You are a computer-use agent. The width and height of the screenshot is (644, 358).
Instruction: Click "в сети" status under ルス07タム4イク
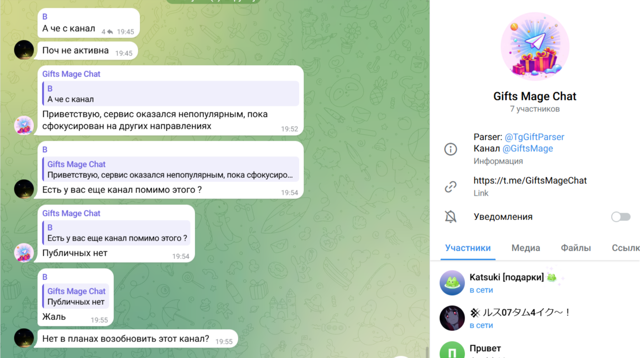481,325
